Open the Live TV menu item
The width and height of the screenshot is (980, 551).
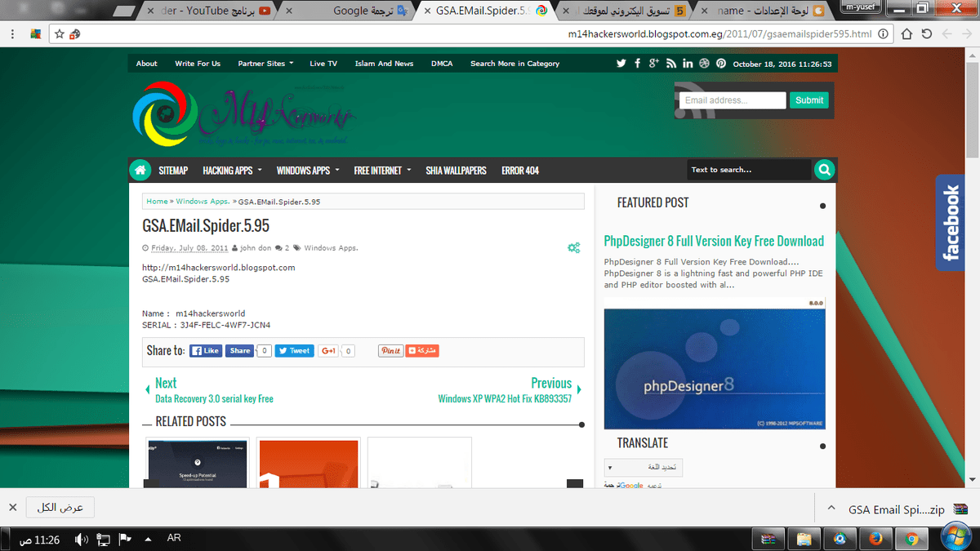click(323, 64)
